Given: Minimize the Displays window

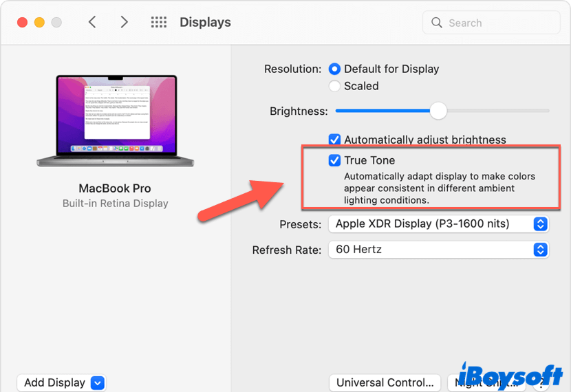Looking at the screenshot, I should coord(39,22).
